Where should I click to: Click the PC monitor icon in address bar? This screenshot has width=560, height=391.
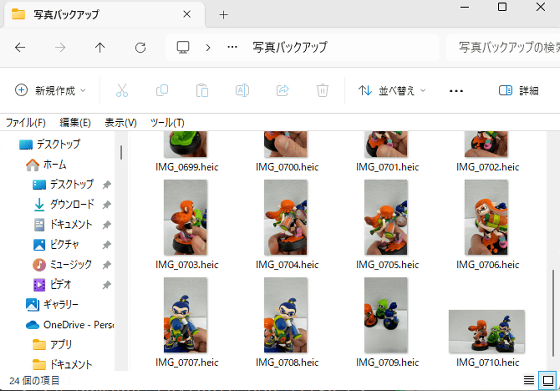[183, 47]
